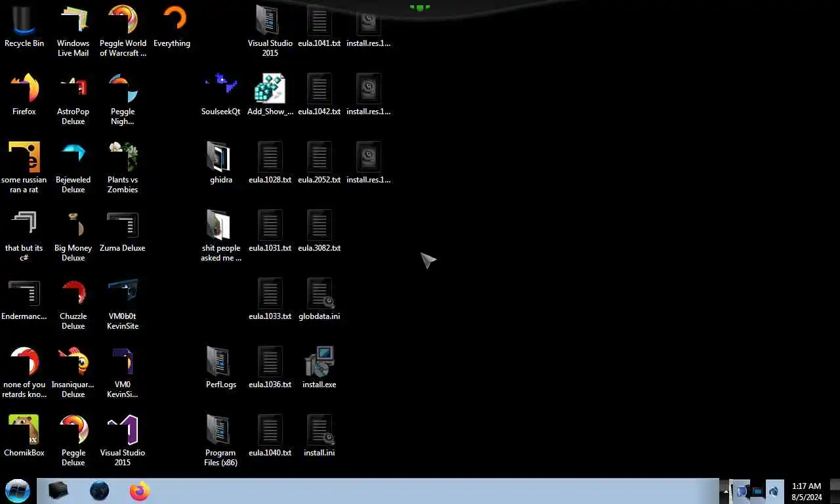The image size is (840, 504).
Task: Select the eula.2052.txt file
Action: [x=320, y=163]
